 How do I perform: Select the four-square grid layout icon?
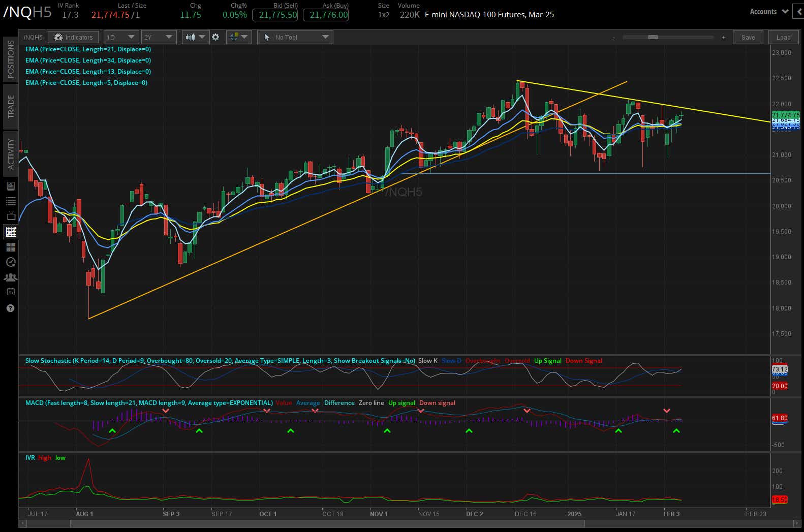10,247
